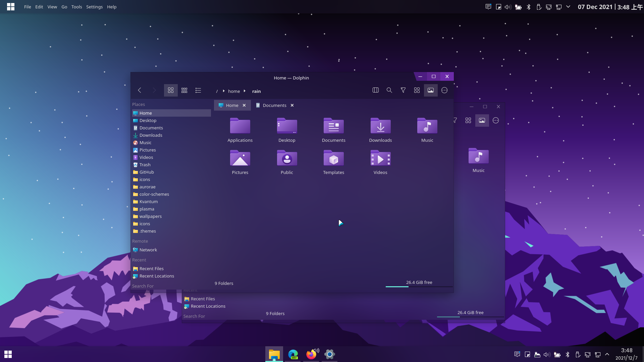Open wallpapers bookmark in Places panel

pos(171,216)
